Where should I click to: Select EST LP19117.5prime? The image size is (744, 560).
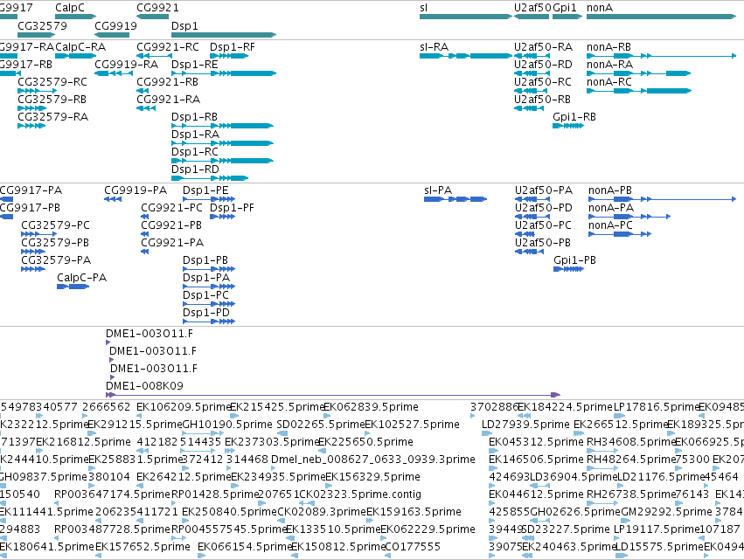657,529
